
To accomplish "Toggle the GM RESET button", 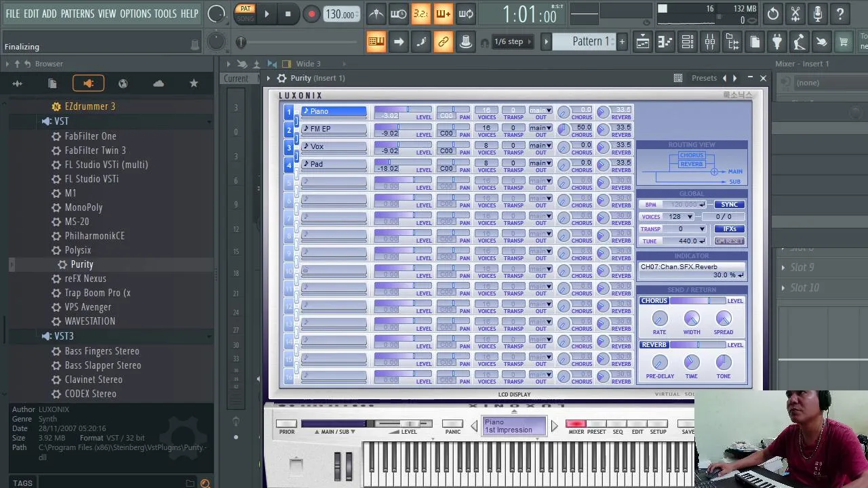I will pos(729,241).
